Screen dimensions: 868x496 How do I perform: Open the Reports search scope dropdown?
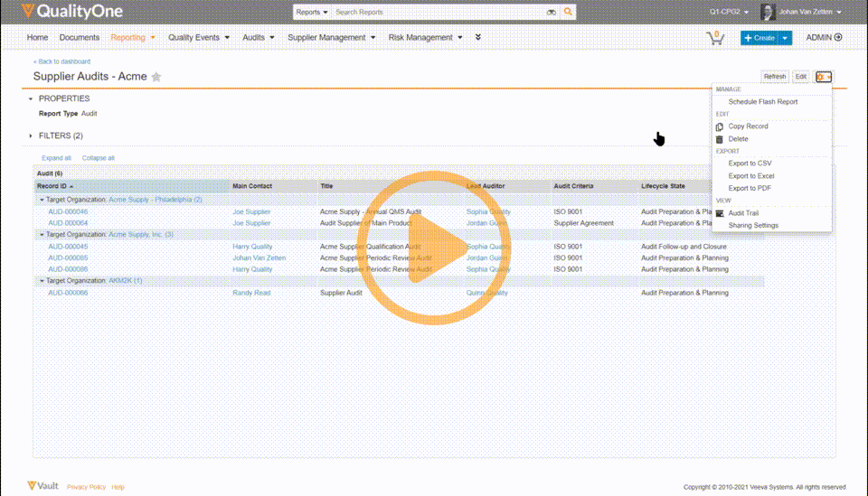click(x=312, y=12)
